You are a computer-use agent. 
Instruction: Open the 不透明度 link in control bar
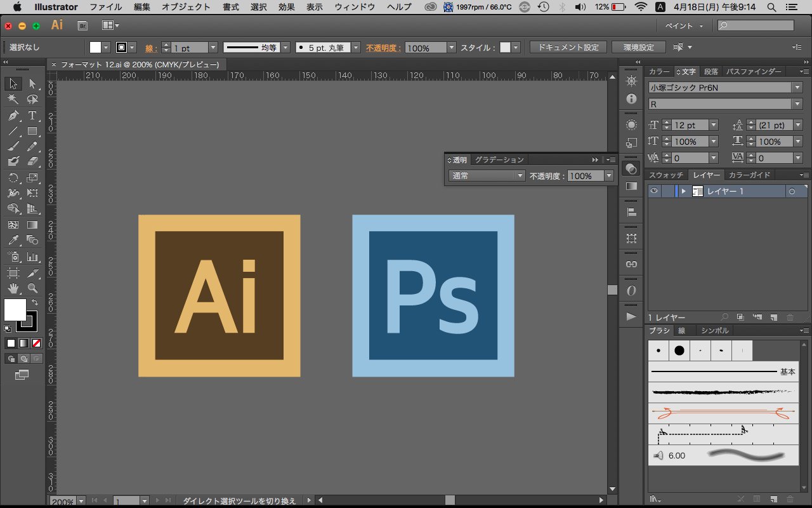383,48
